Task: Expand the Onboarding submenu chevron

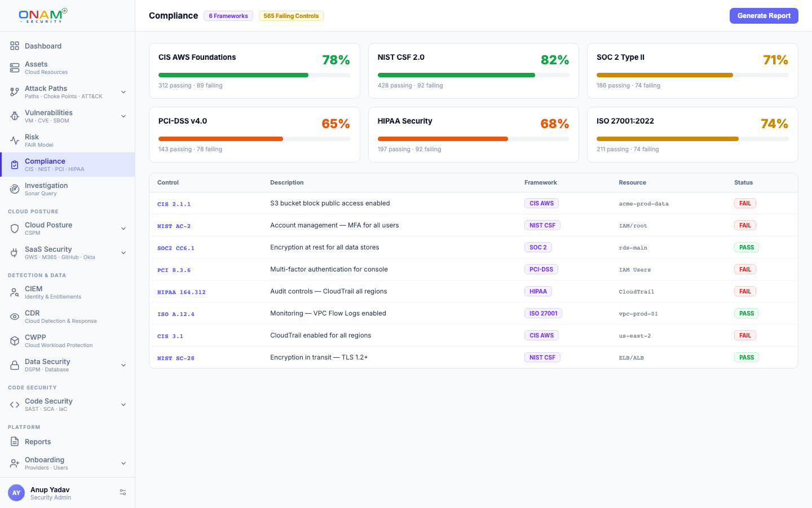Action: (x=123, y=463)
